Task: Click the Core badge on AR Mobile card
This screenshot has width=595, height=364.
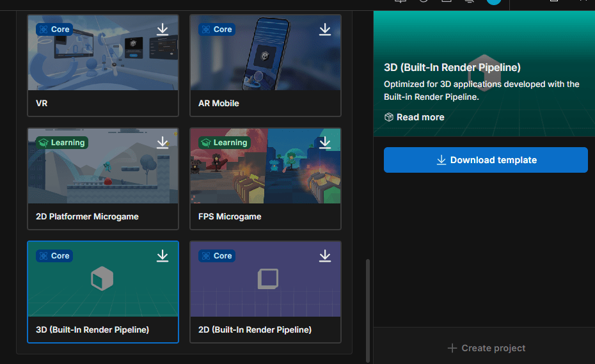Action: (216, 29)
